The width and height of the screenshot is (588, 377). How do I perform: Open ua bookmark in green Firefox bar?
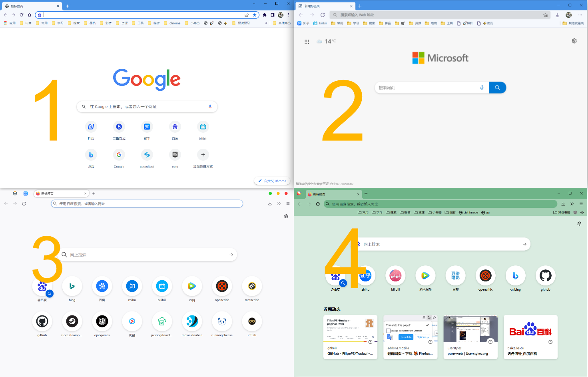point(486,213)
